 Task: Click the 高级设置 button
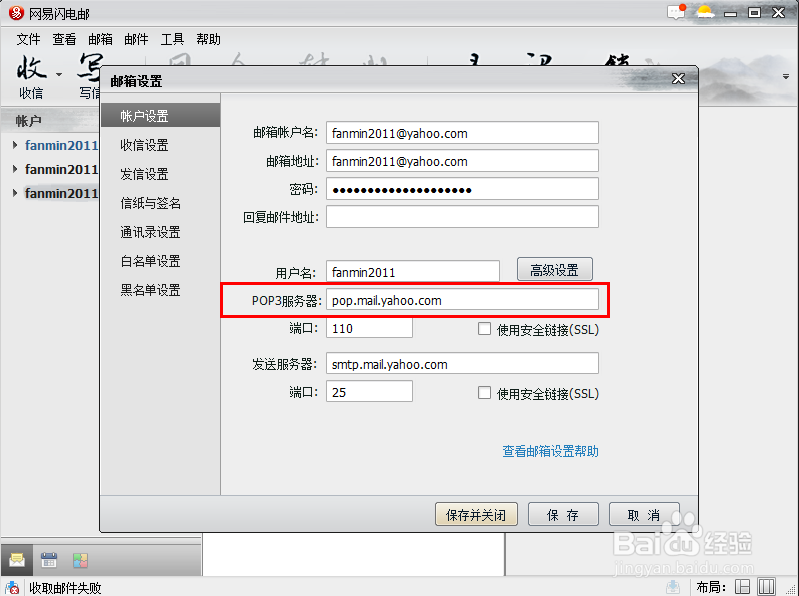554,269
